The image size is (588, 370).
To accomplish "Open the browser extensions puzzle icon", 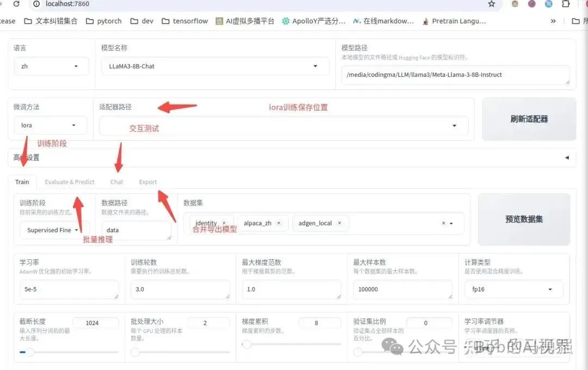I will (566, 4).
